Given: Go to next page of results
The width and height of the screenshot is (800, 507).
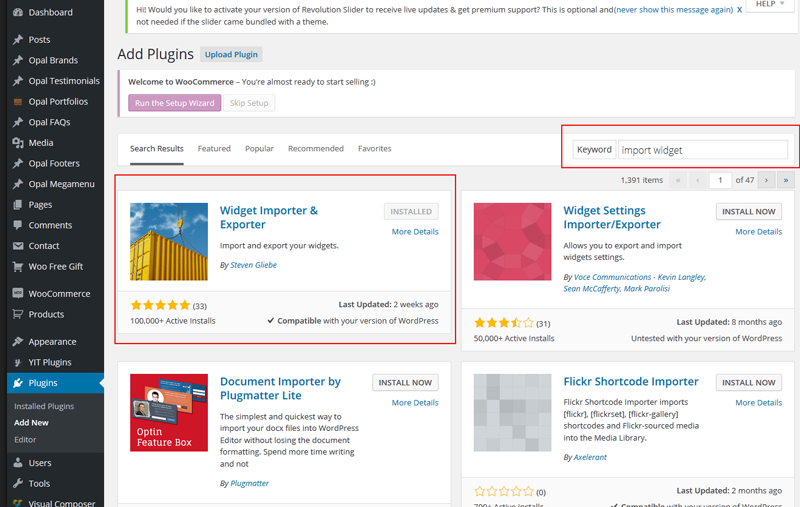Looking at the screenshot, I should [x=766, y=180].
